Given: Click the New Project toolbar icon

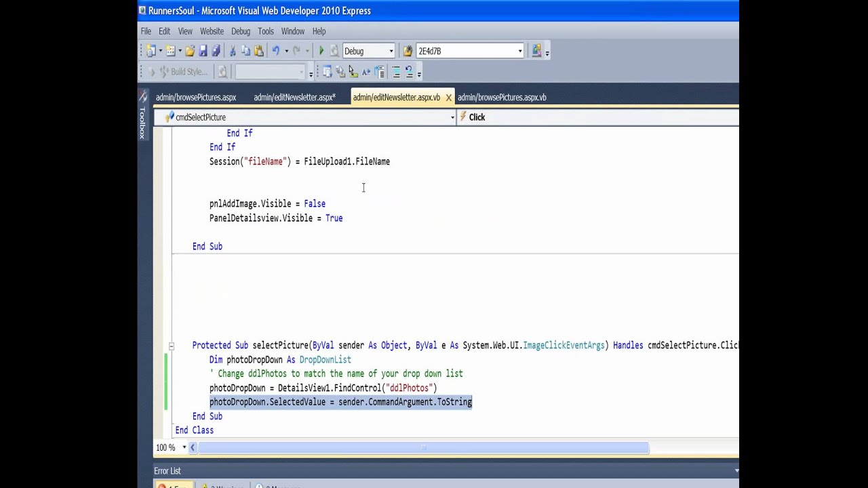Looking at the screenshot, I should pyautogui.click(x=151, y=51).
